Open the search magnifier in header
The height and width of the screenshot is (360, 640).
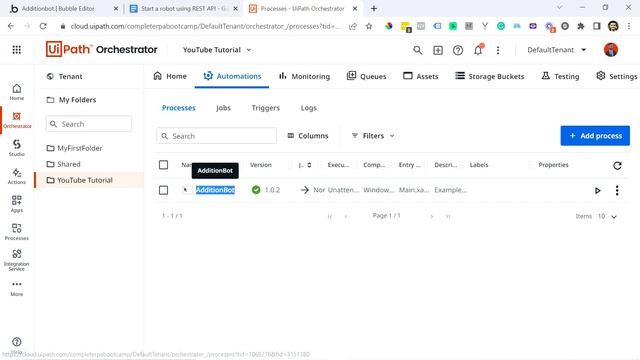click(x=417, y=50)
